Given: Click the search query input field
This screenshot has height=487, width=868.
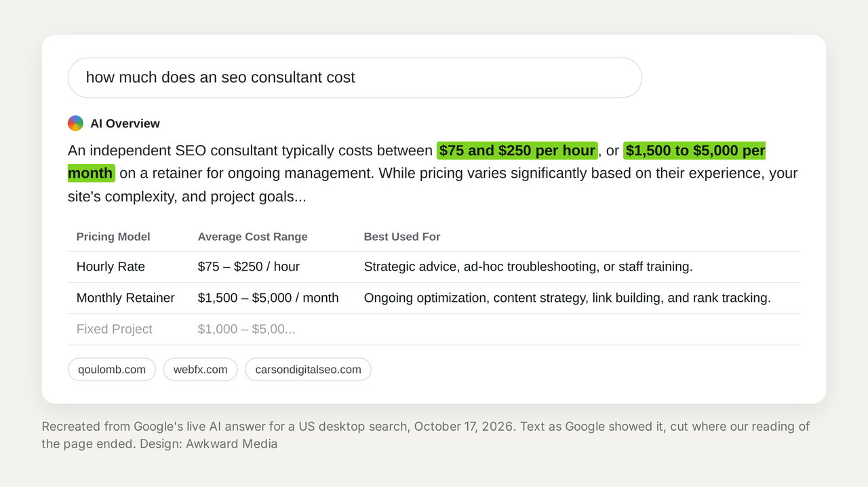Looking at the screenshot, I should point(355,77).
